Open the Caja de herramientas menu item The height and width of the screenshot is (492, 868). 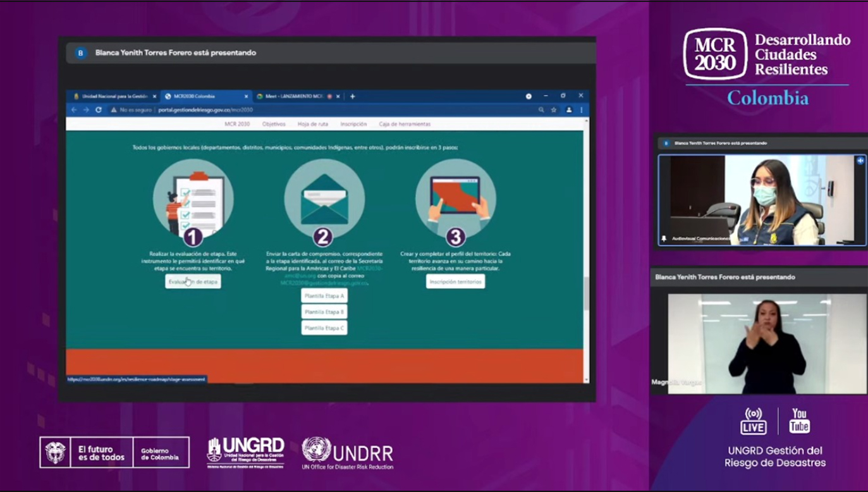click(405, 124)
